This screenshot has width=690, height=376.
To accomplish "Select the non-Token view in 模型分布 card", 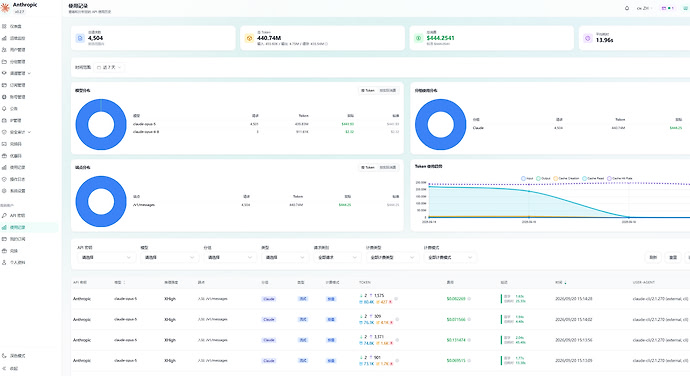I will point(388,90).
